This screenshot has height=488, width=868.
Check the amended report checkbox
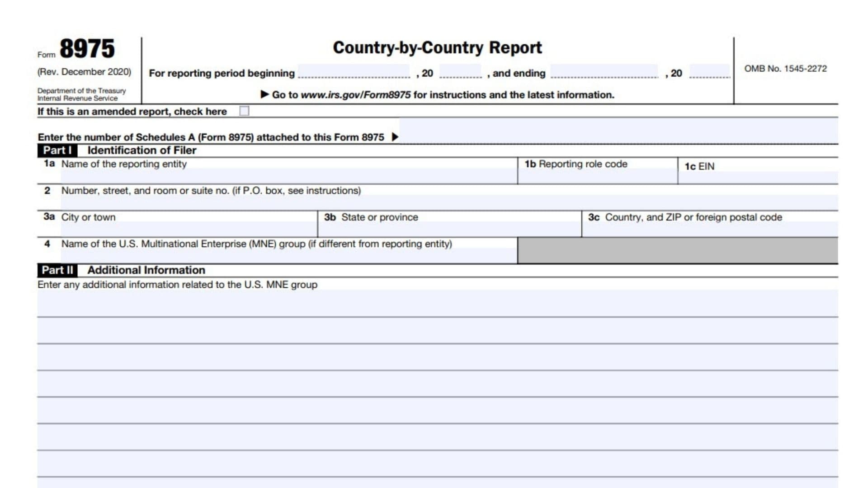(x=244, y=111)
